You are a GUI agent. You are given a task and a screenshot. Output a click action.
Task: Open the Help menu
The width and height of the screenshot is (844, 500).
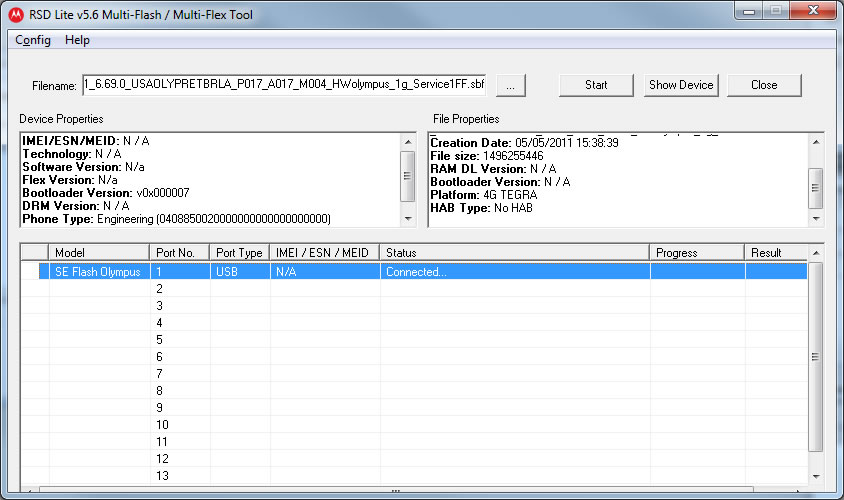coord(77,40)
